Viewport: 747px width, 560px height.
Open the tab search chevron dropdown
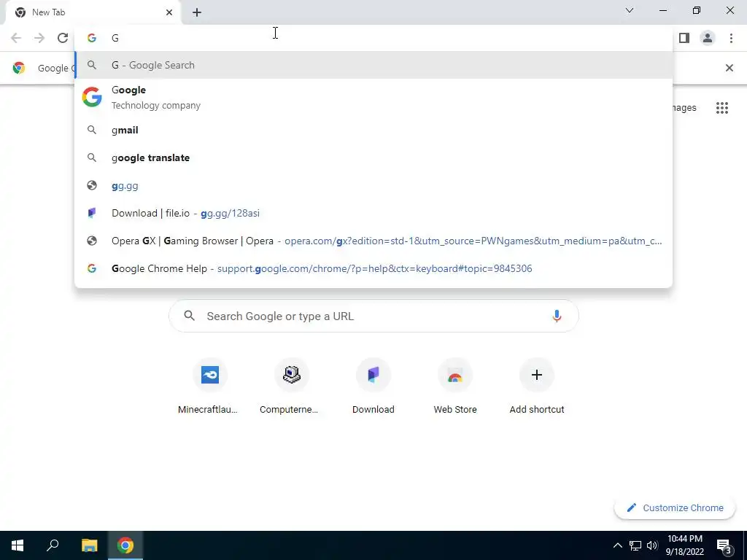[630, 10]
